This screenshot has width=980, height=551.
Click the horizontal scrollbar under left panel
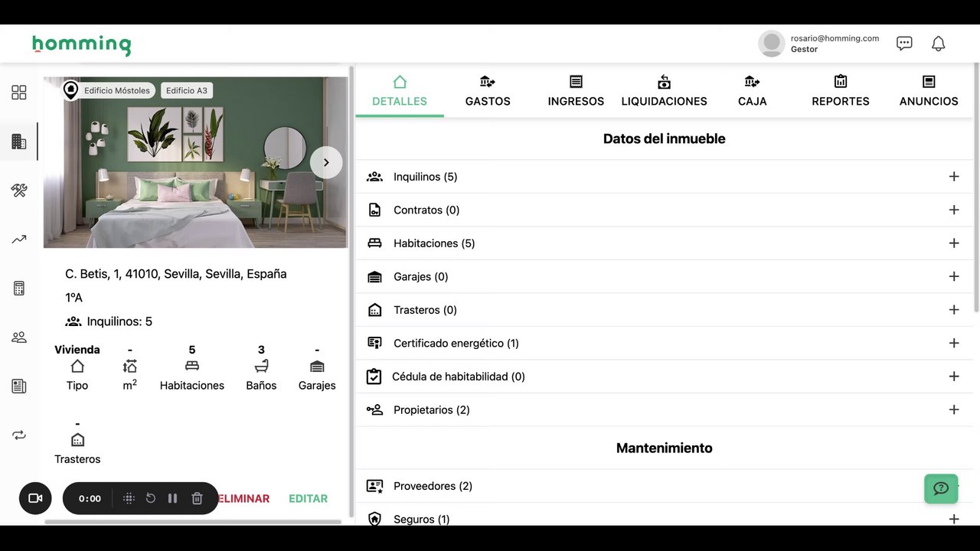click(x=193, y=522)
